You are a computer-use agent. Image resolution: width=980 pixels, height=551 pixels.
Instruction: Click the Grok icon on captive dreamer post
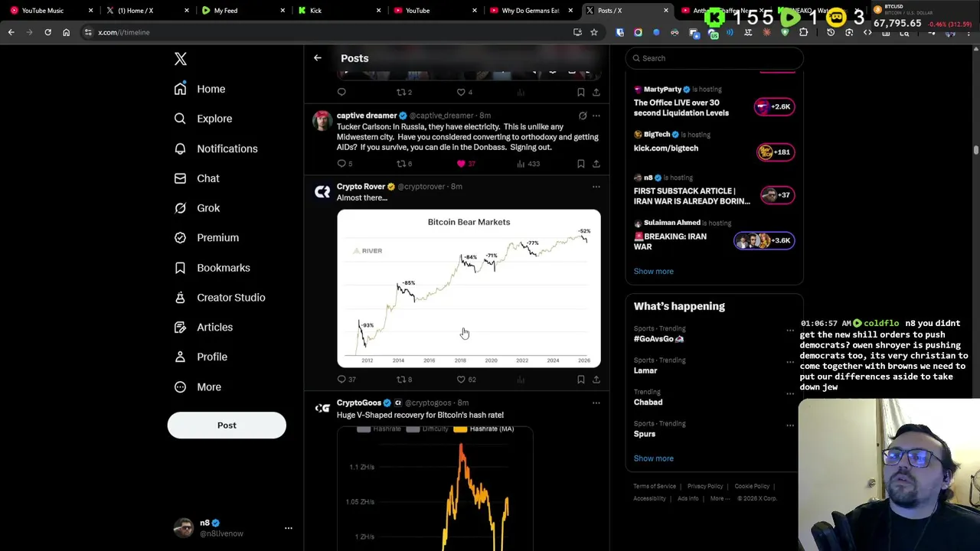coord(583,116)
